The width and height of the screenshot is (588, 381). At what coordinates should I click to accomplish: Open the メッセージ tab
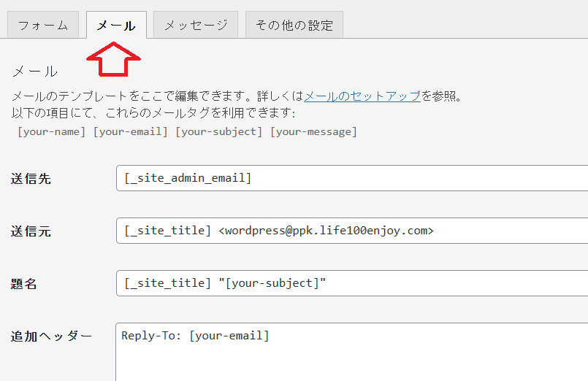click(x=196, y=25)
